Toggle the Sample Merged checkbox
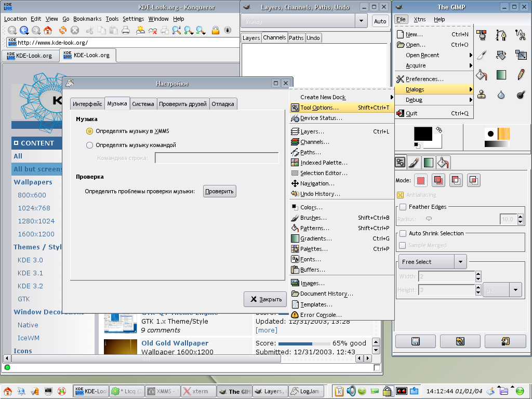The width and height of the screenshot is (532, 399). coord(403,245)
